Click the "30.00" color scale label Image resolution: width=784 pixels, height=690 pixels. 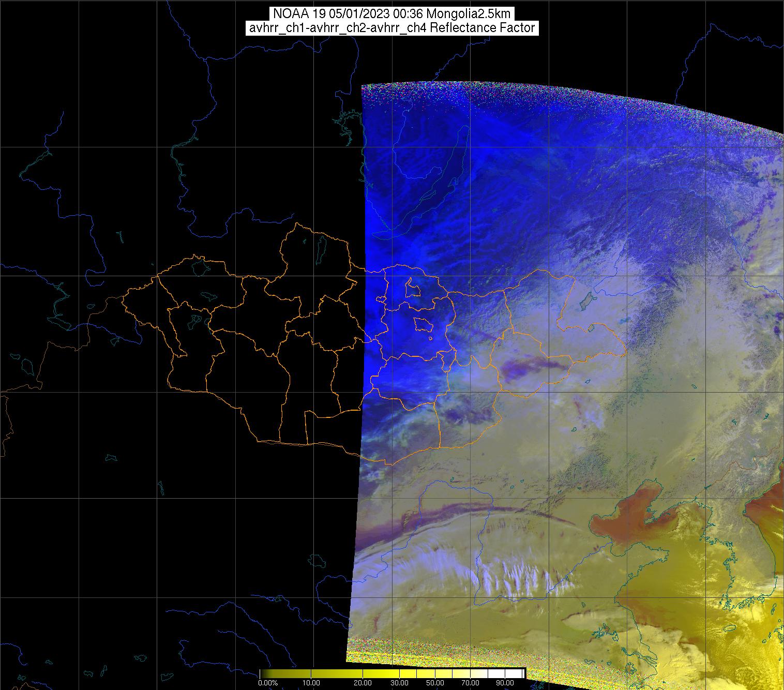pyautogui.click(x=400, y=683)
